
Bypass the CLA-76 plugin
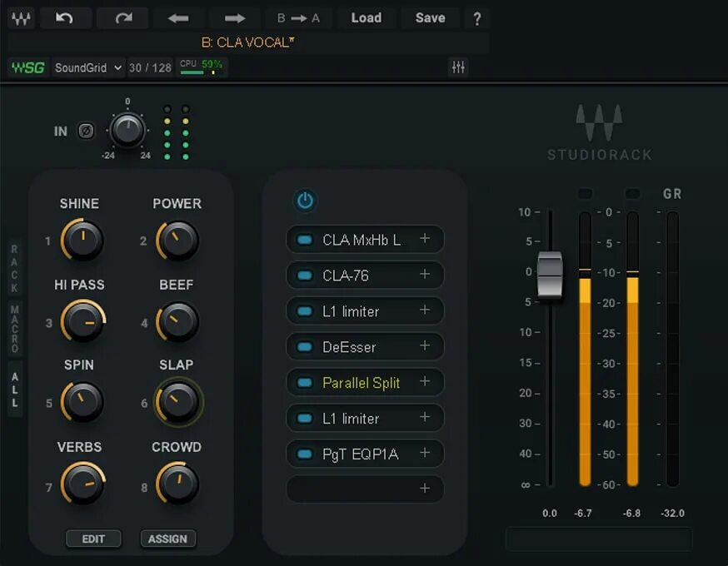click(x=305, y=276)
